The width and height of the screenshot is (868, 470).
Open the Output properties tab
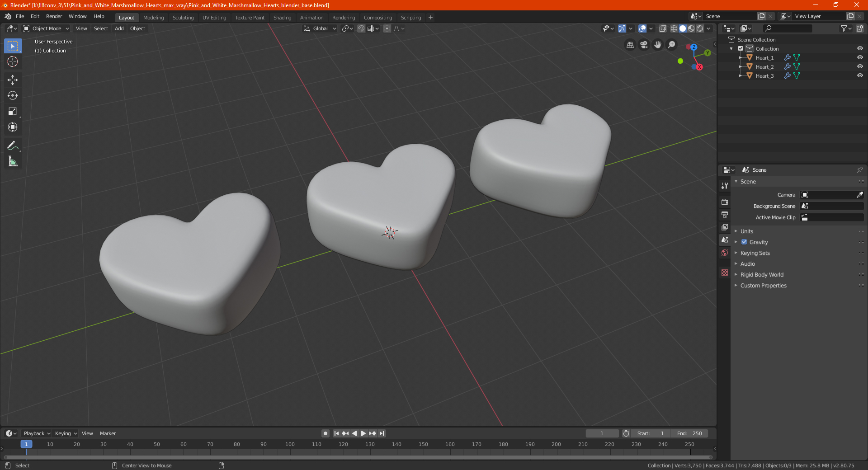click(725, 214)
